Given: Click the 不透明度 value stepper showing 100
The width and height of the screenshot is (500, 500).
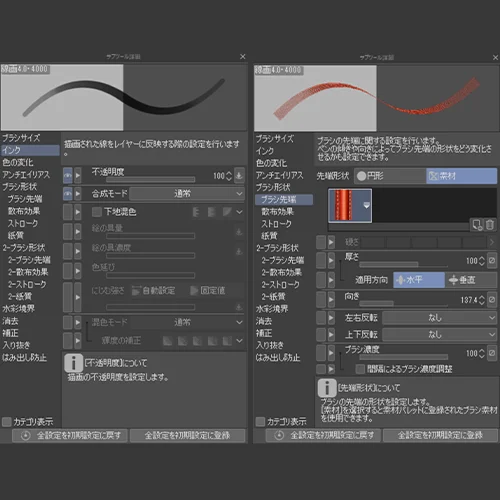Looking at the screenshot, I should tap(229, 176).
